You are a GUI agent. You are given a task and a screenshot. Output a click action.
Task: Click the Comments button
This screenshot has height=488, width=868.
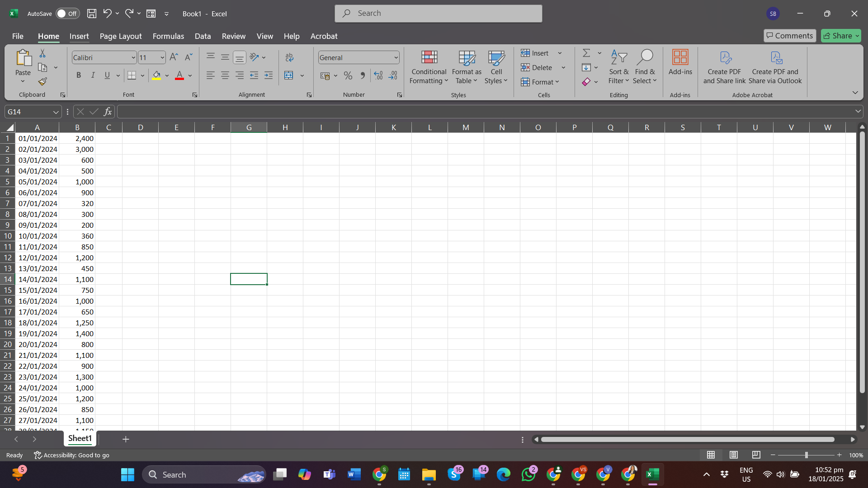click(x=789, y=36)
